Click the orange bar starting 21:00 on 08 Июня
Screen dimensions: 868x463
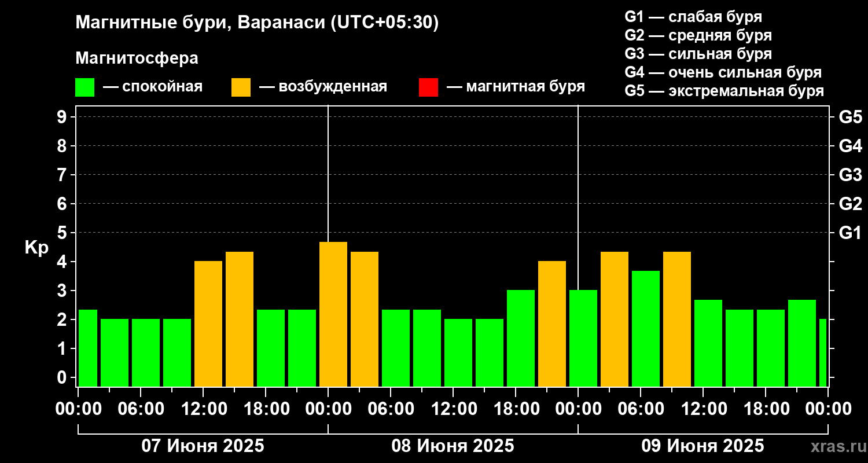click(552, 324)
